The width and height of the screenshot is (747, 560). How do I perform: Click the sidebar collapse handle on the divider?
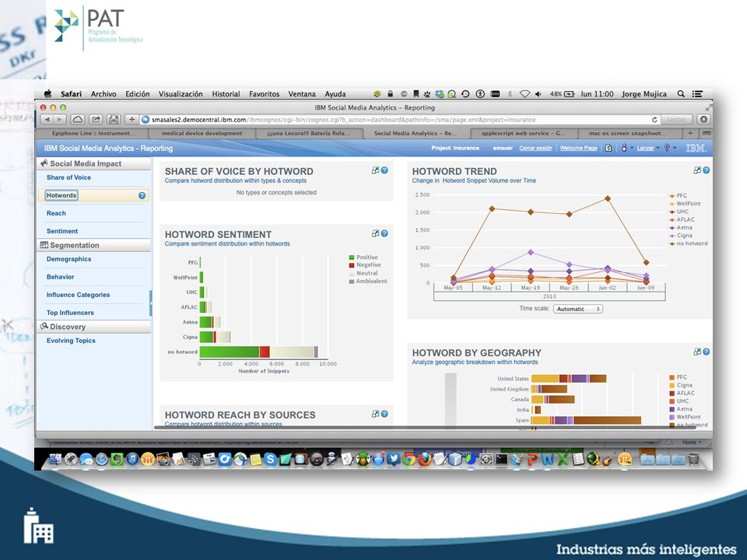151,303
